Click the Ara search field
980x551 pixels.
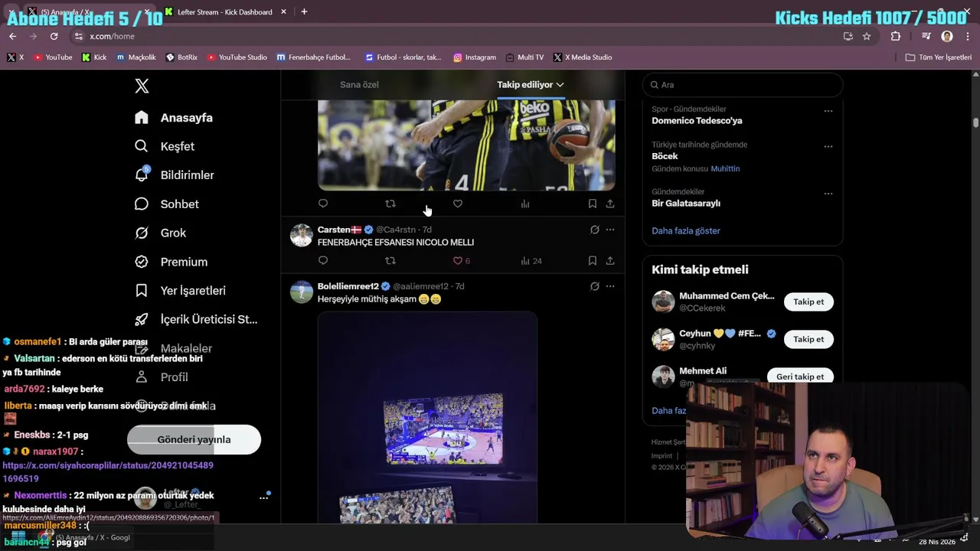(x=743, y=85)
